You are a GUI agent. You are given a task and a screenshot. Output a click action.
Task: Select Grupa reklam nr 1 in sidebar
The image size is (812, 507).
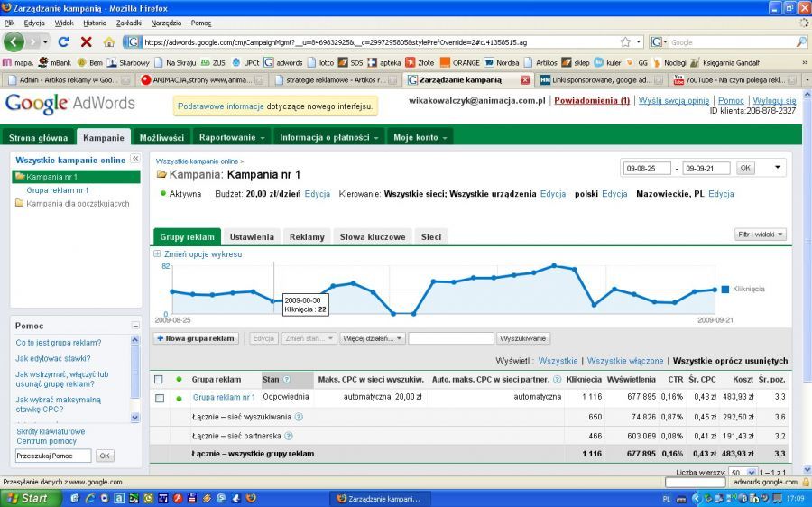click(58, 190)
